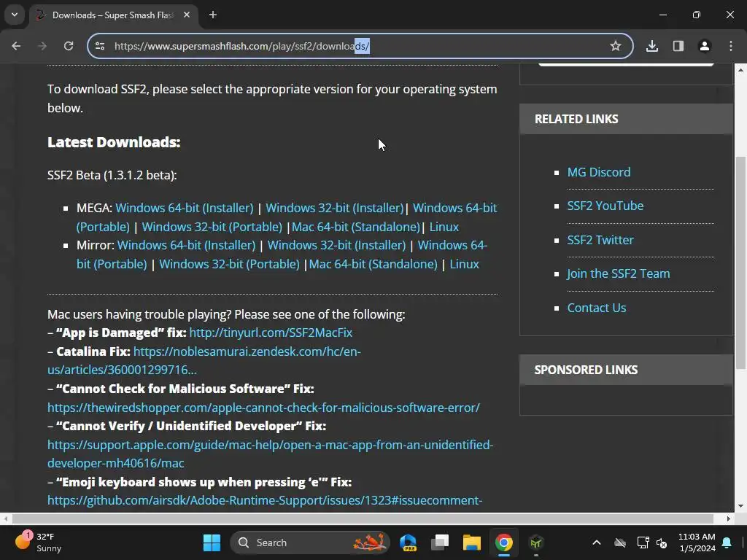Open the green app icon on taskbar
This screenshot has width=747, height=560.
point(536,542)
